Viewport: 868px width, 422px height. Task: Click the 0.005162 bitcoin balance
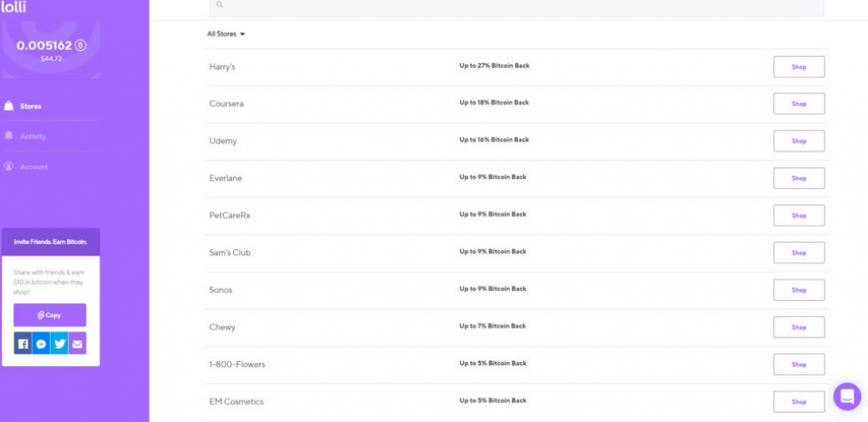click(x=44, y=46)
